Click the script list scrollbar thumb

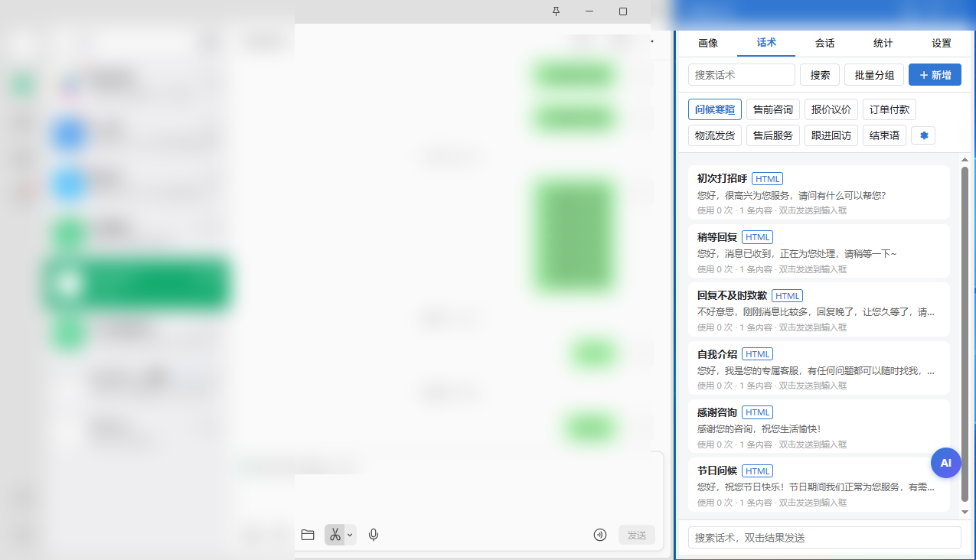[965, 334]
